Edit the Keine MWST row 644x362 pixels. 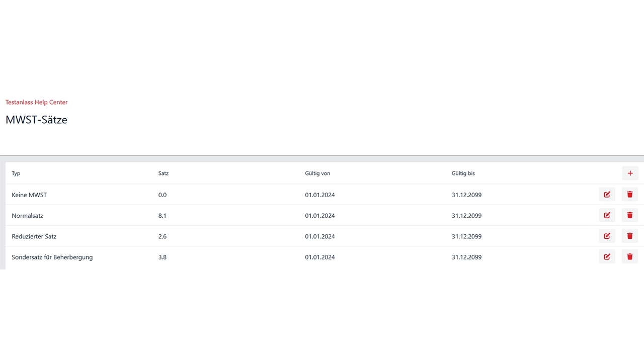click(607, 195)
